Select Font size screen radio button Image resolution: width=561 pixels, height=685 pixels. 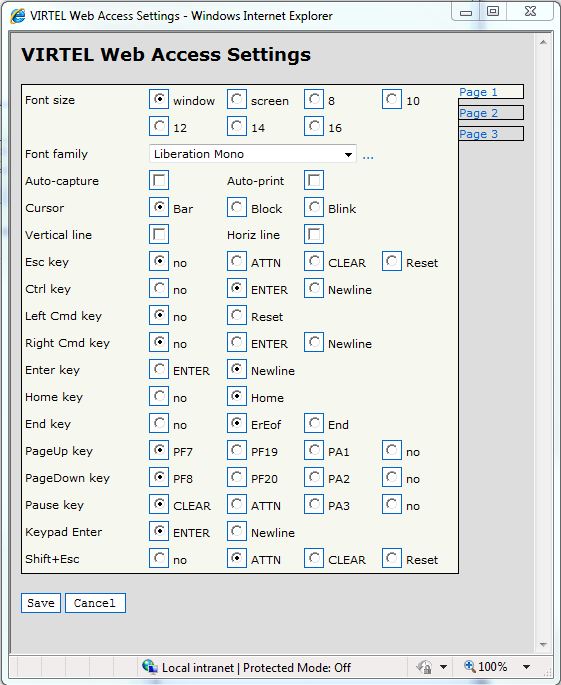pos(236,100)
